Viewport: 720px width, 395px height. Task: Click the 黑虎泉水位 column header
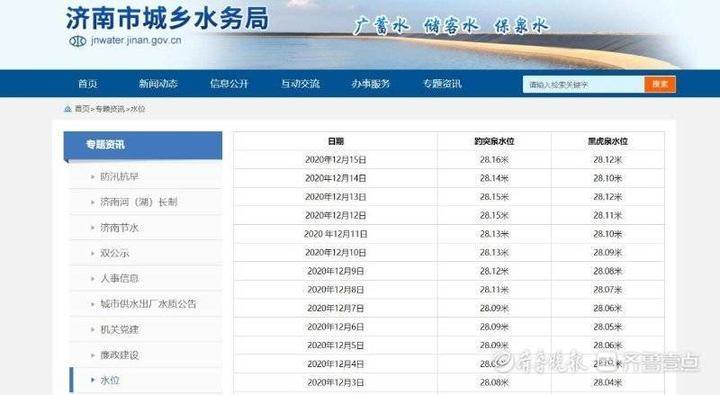608,141
